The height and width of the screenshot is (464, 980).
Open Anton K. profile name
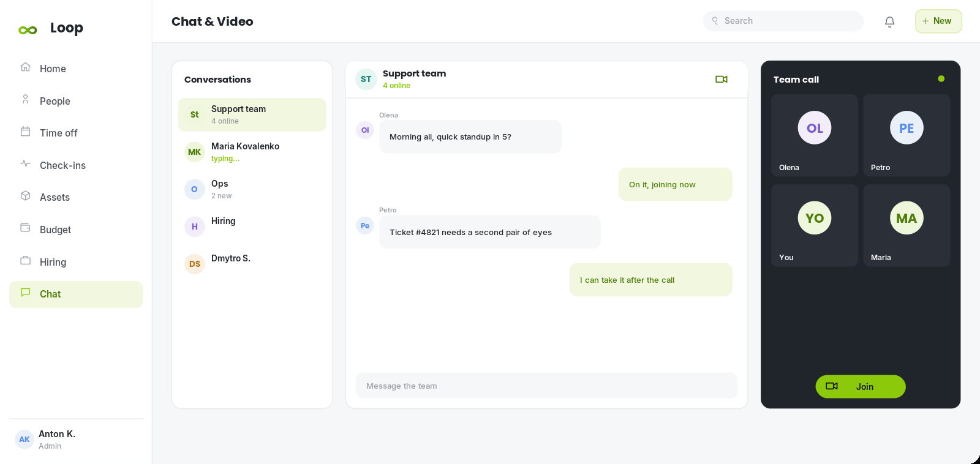pos(57,434)
